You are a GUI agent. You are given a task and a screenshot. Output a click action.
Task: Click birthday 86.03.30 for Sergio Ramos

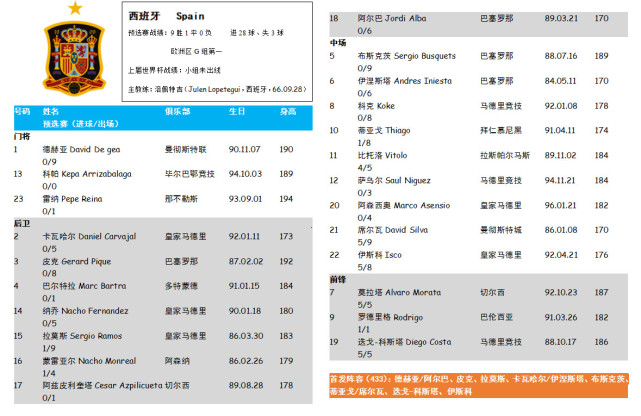246,336
